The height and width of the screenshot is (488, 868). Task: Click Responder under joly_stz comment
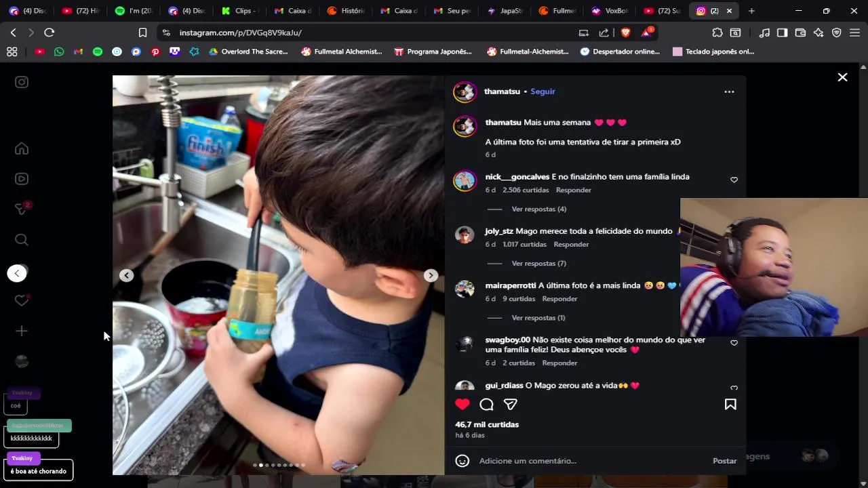coord(571,245)
